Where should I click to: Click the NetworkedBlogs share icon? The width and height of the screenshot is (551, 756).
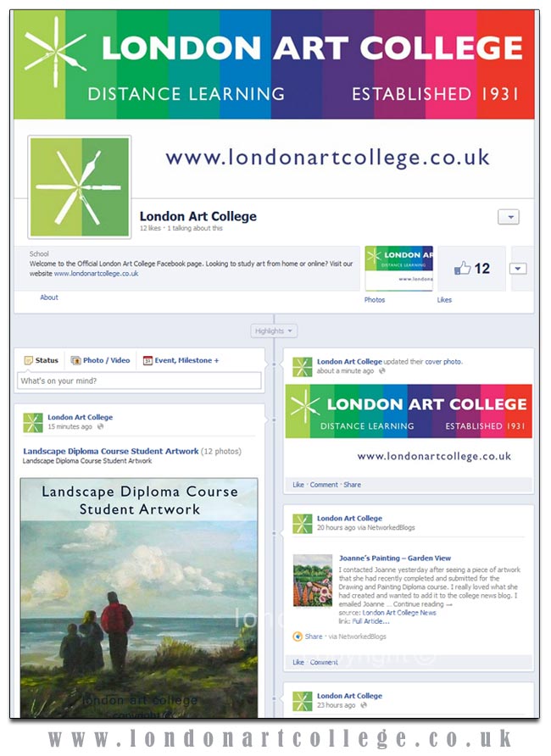tap(298, 636)
